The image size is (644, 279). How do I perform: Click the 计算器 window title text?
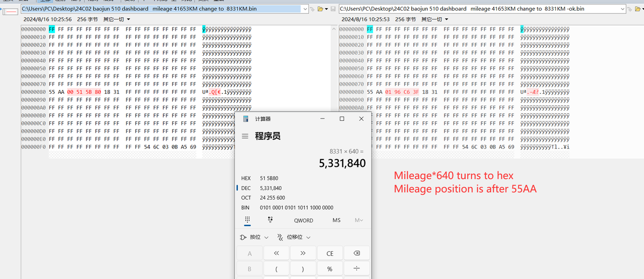[x=263, y=119]
